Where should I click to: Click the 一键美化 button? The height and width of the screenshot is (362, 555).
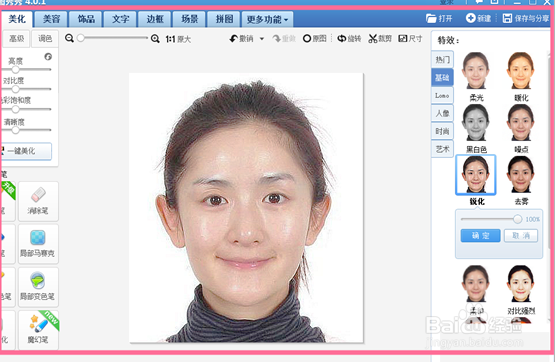tap(26, 151)
